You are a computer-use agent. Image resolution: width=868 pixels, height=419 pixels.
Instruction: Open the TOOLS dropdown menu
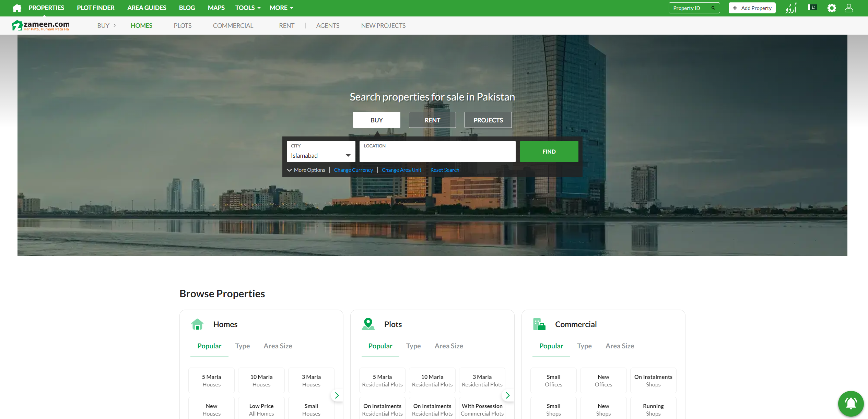coord(248,8)
